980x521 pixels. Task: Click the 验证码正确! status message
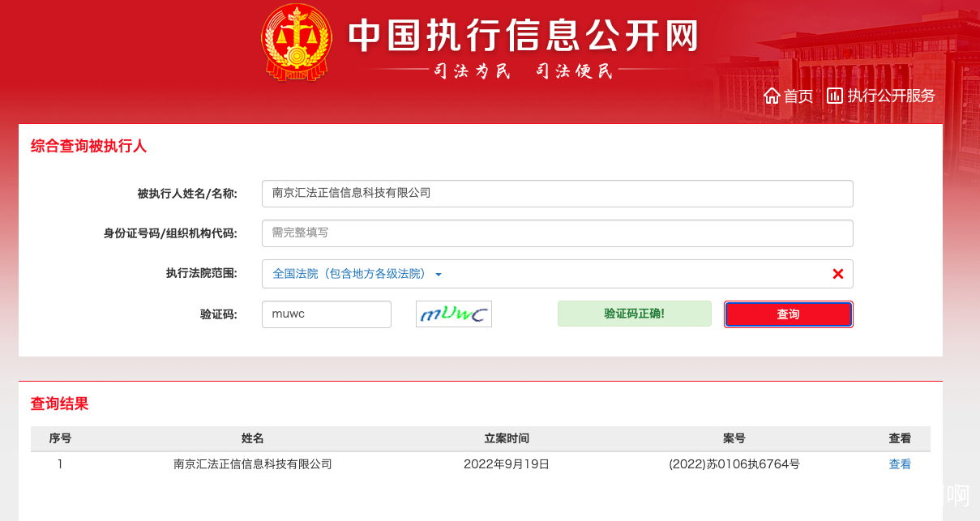pos(635,314)
